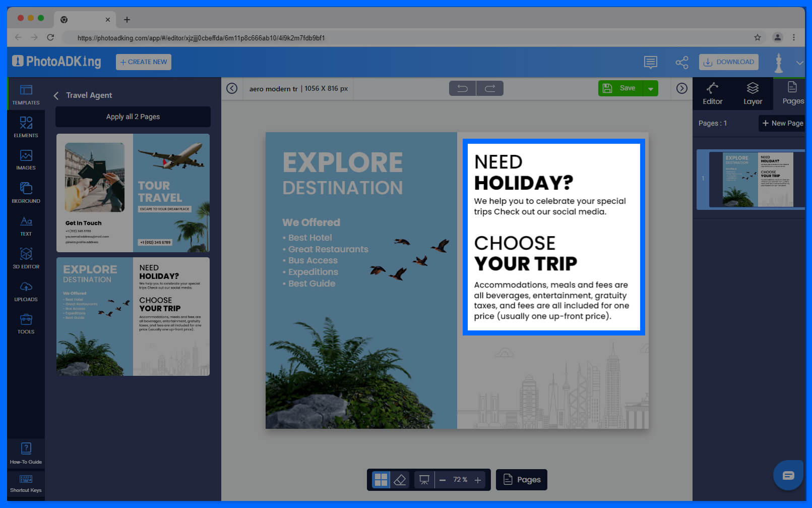Screen dimensions: 812x508
Task: Switch to the Layer tab
Action: pyautogui.click(x=753, y=93)
